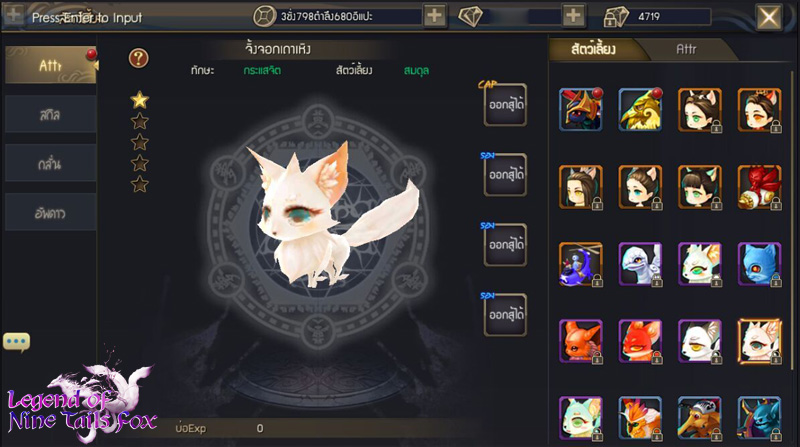This screenshot has width=800, height=447.
Task: Open the question mark help icon
Action: point(138,59)
